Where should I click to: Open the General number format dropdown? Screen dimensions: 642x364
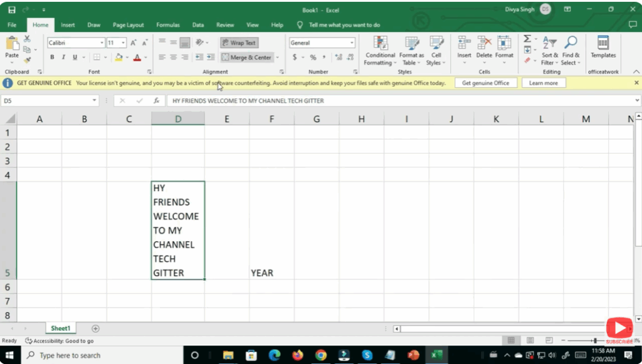[352, 43]
